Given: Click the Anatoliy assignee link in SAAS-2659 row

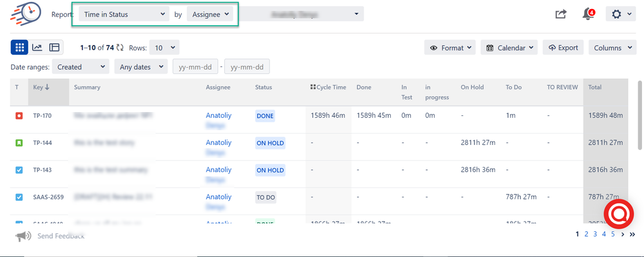Looking at the screenshot, I should coord(219,196).
